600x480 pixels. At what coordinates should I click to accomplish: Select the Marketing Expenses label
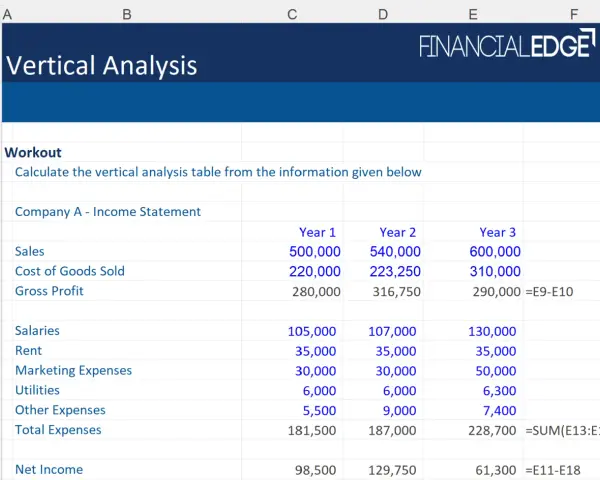[73, 371]
